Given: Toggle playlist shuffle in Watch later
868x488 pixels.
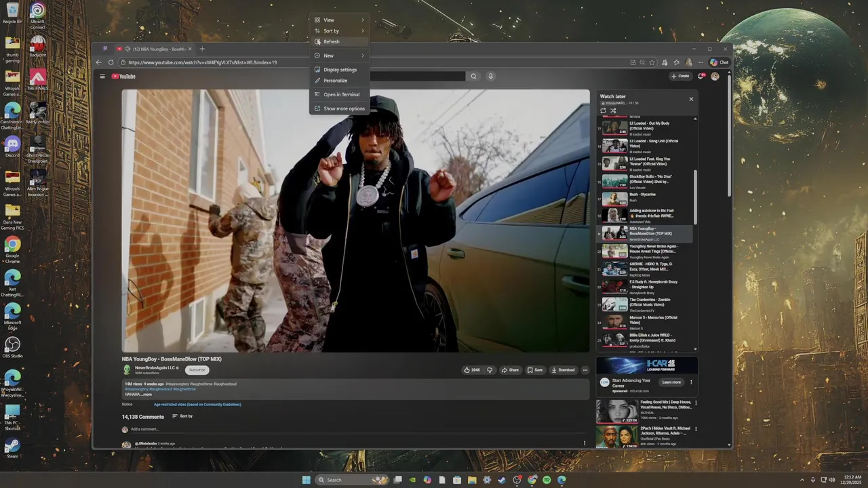Looking at the screenshot, I should (x=613, y=110).
